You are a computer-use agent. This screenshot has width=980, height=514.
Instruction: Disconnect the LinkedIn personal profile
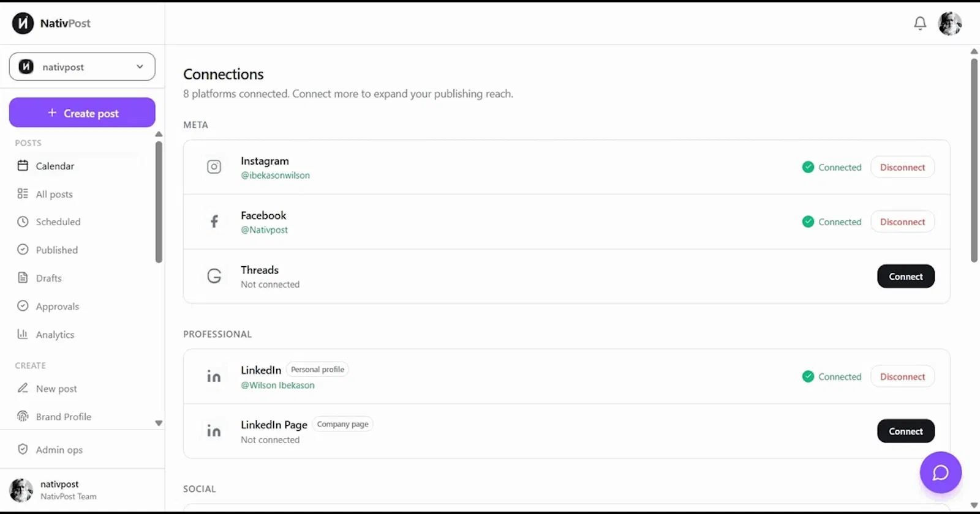[902, 376]
